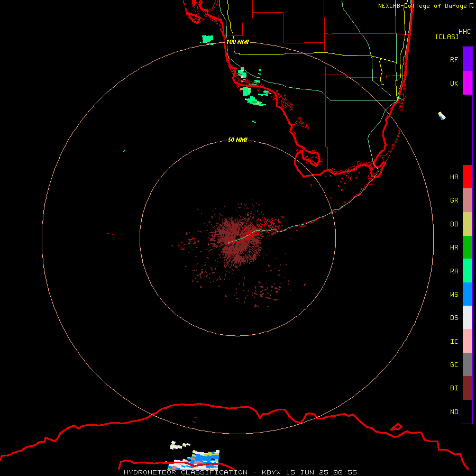Click the 'GC' legend label
The width and height of the screenshot is (476, 476).
454,364
